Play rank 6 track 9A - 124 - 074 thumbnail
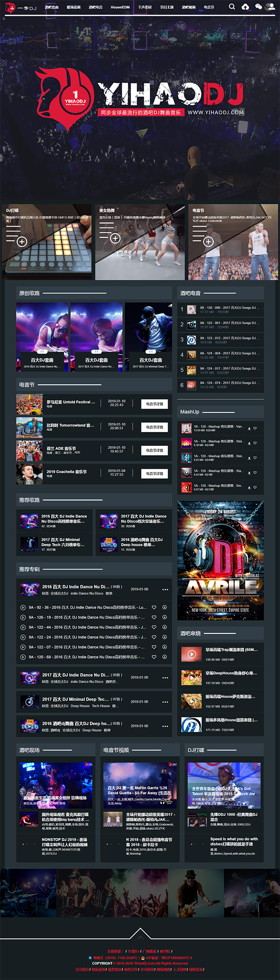Screen dimensions: 280x980 (191, 385)
